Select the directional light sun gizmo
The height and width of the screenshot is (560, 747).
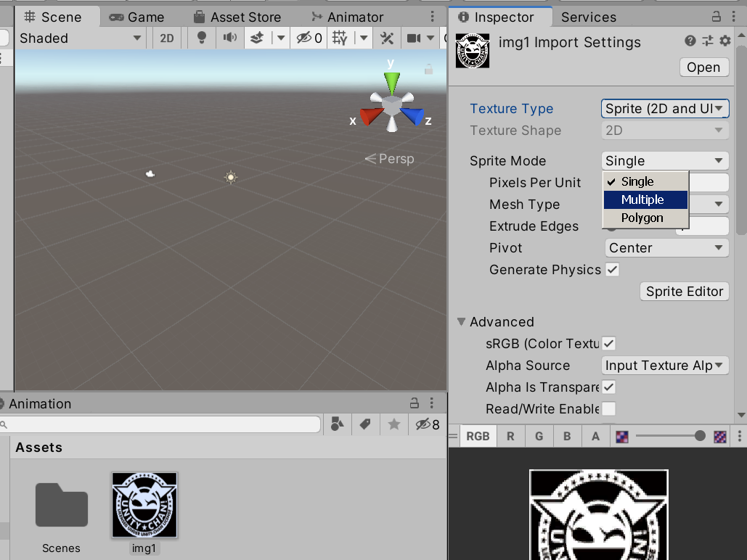coord(231,177)
